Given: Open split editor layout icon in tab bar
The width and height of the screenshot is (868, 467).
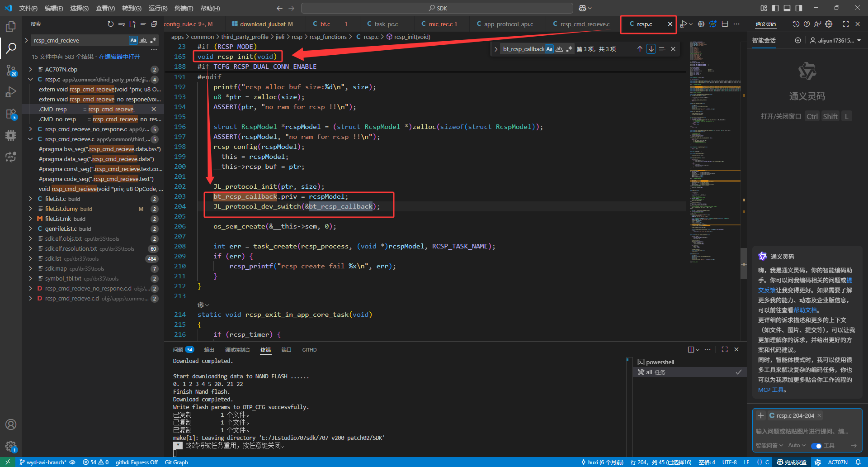Looking at the screenshot, I should [725, 24].
